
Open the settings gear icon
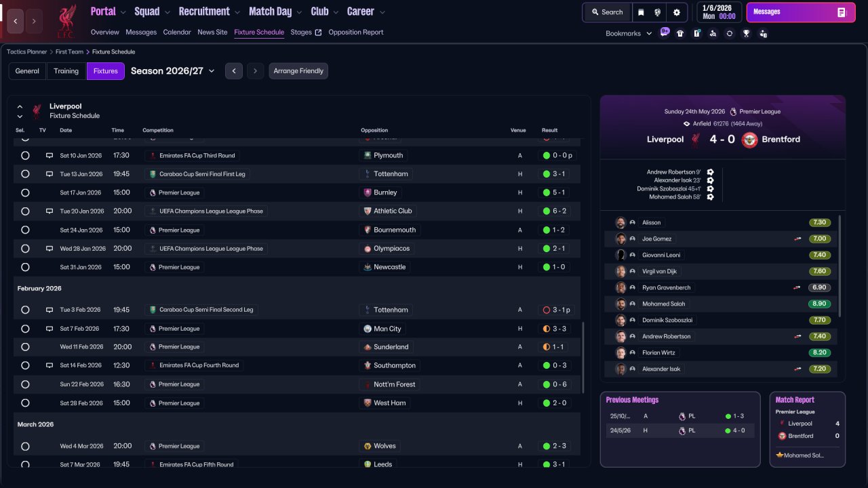pos(676,12)
